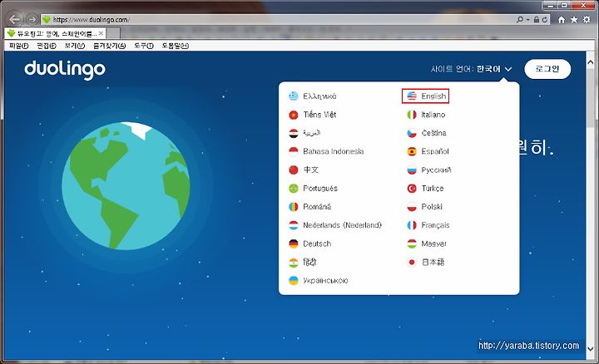Open the browser Tools gear icon
This screenshot has height=364, width=599.
(x=587, y=19)
